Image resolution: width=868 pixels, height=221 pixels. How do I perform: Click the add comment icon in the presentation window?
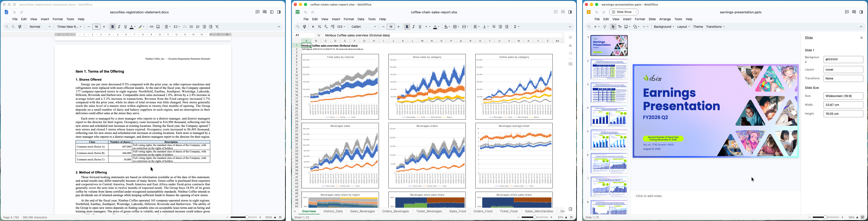tap(847, 12)
